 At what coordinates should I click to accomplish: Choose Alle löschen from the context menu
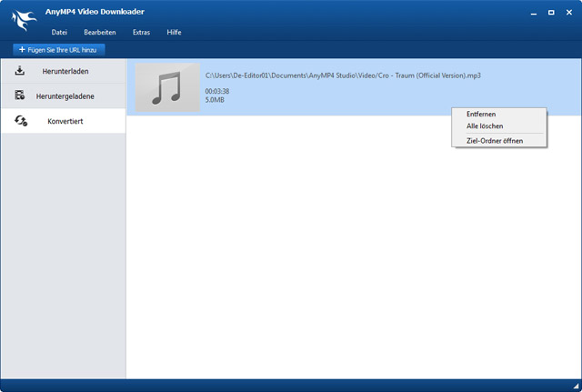point(499,126)
